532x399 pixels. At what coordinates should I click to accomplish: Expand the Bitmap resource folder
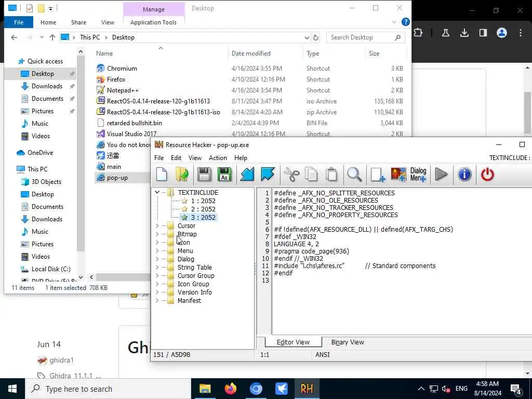(157, 234)
